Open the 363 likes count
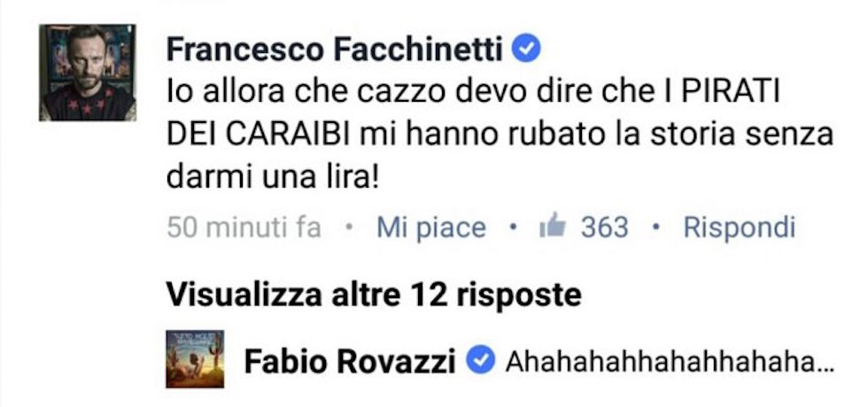Screen dimensions: 868x407 604,228
